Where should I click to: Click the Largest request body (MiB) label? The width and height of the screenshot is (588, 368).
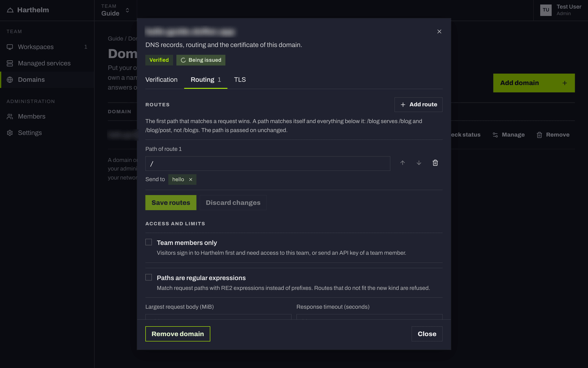(179, 307)
